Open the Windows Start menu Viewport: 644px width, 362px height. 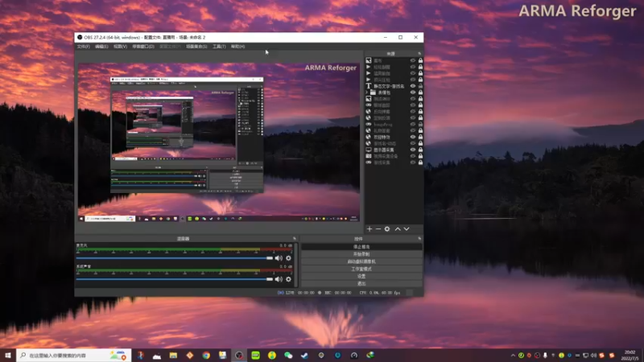coord(8,356)
